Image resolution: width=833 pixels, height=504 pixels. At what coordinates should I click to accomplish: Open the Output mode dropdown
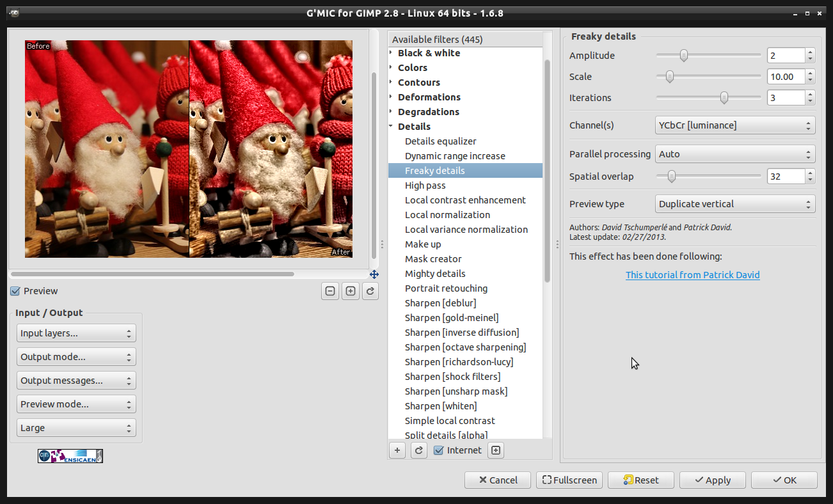coord(76,357)
